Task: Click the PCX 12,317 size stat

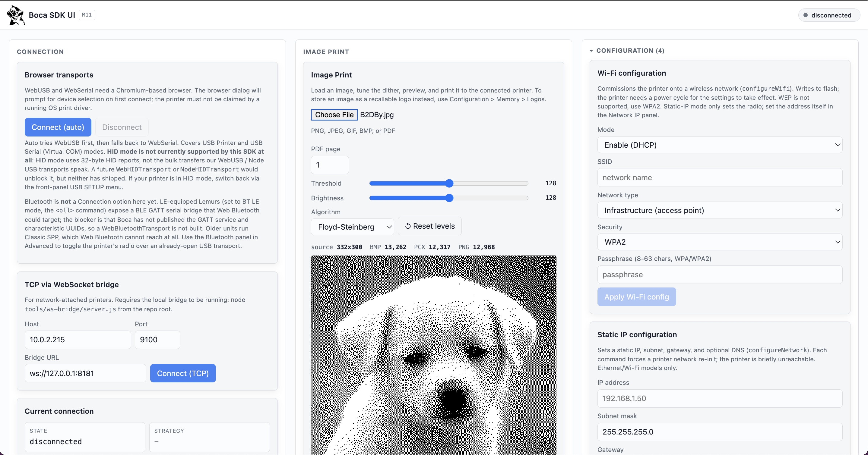Action: point(432,247)
